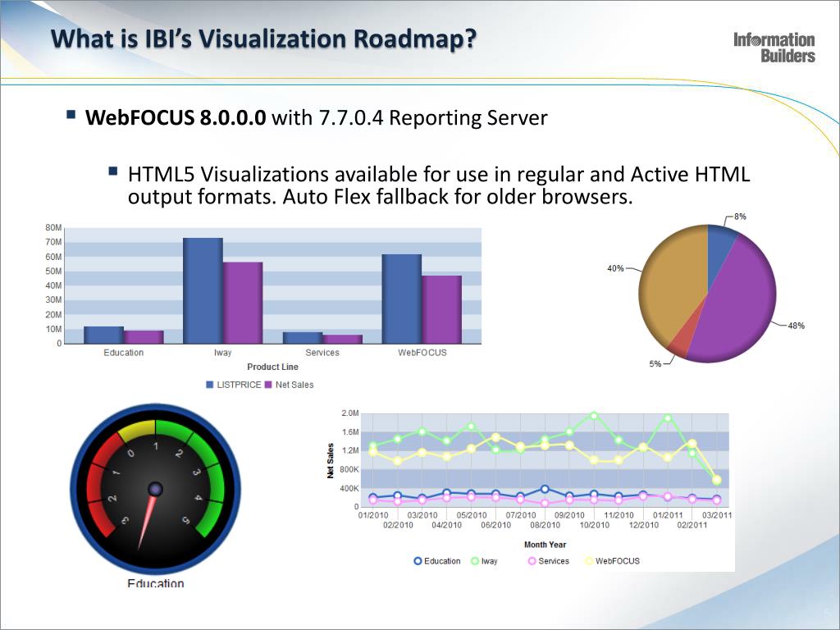The image size is (840, 630).
Task: Click the "2.0M" line chart axis value
Action: pos(349,413)
